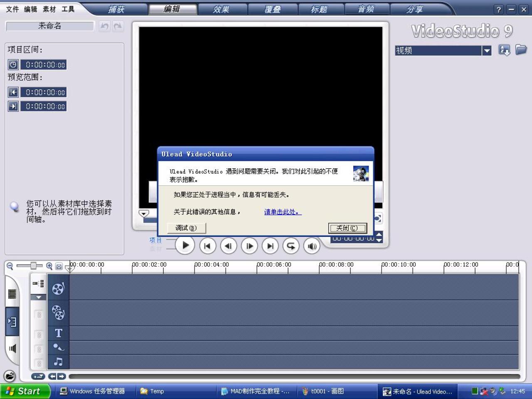This screenshot has height=399, width=532.
Task: Select the Music track note icon
Action: [58, 362]
